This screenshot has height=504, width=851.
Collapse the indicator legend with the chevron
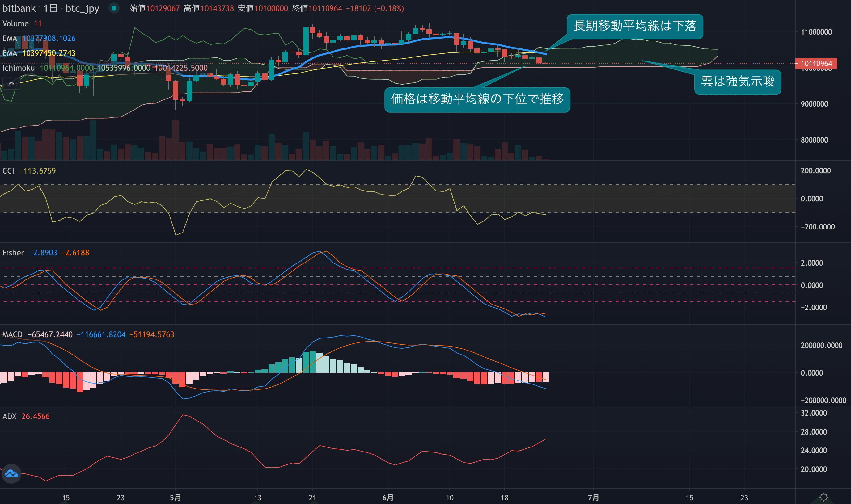pyautogui.click(x=11, y=83)
